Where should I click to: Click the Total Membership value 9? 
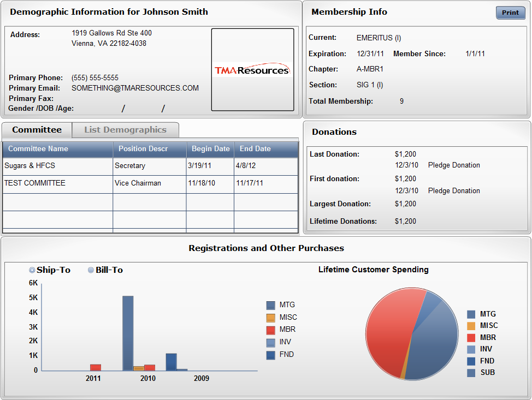click(x=401, y=102)
